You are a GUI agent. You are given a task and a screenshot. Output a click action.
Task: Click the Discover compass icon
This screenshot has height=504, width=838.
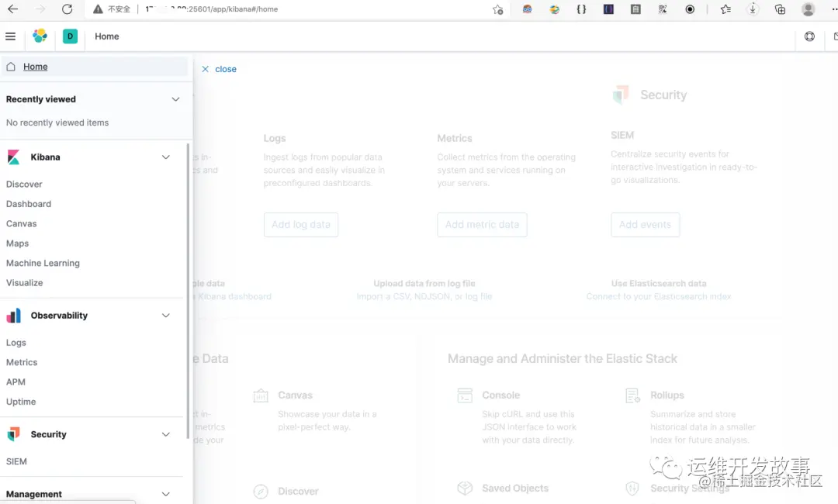[261, 491]
